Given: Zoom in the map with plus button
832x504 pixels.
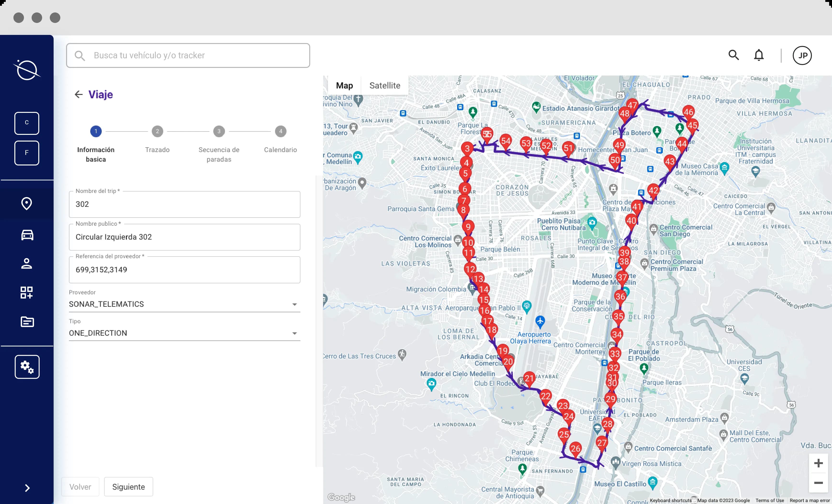Looking at the screenshot, I should [x=818, y=463].
